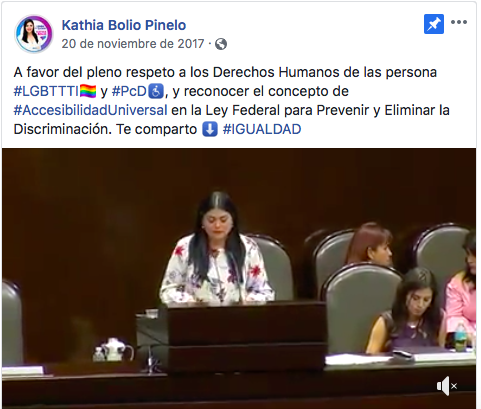Click the pinned post pushpin icon
The height and width of the screenshot is (409, 481).
coord(434,24)
